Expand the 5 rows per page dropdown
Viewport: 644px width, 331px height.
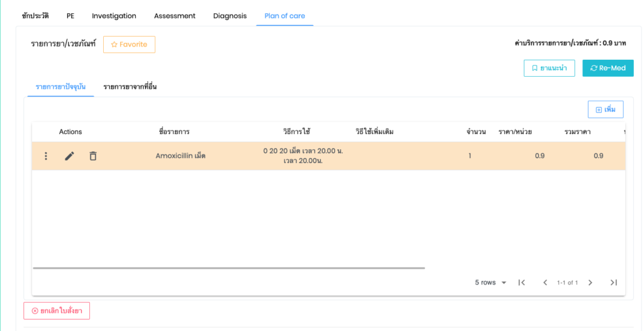tap(491, 283)
